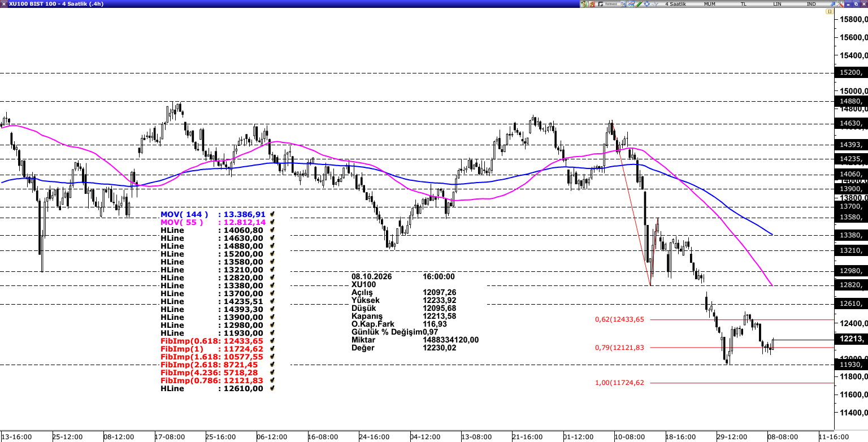This screenshot has width=868, height=442.
Task: Toggle the MOV(55) indicator checkmark
Action: click(272, 223)
